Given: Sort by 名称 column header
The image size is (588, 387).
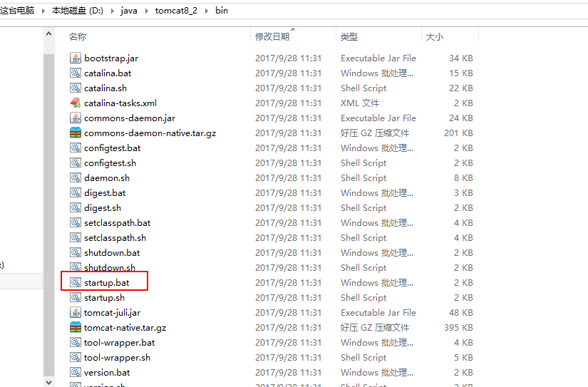Looking at the screenshot, I should pos(78,36).
